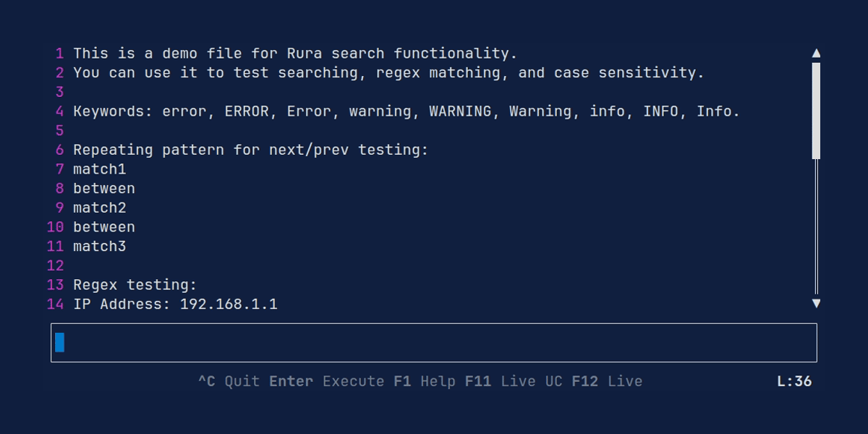Click the vertical scrollbar thumb
The image size is (868, 434).
click(x=816, y=111)
